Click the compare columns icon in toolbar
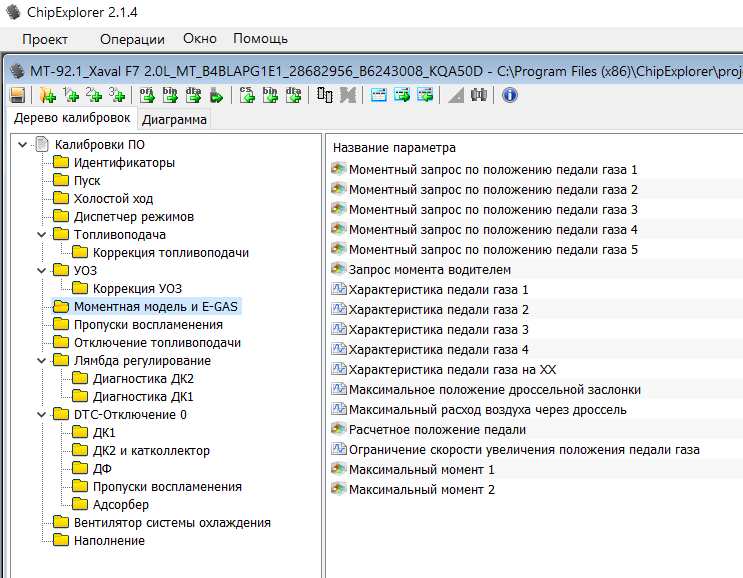 pyautogui.click(x=325, y=95)
